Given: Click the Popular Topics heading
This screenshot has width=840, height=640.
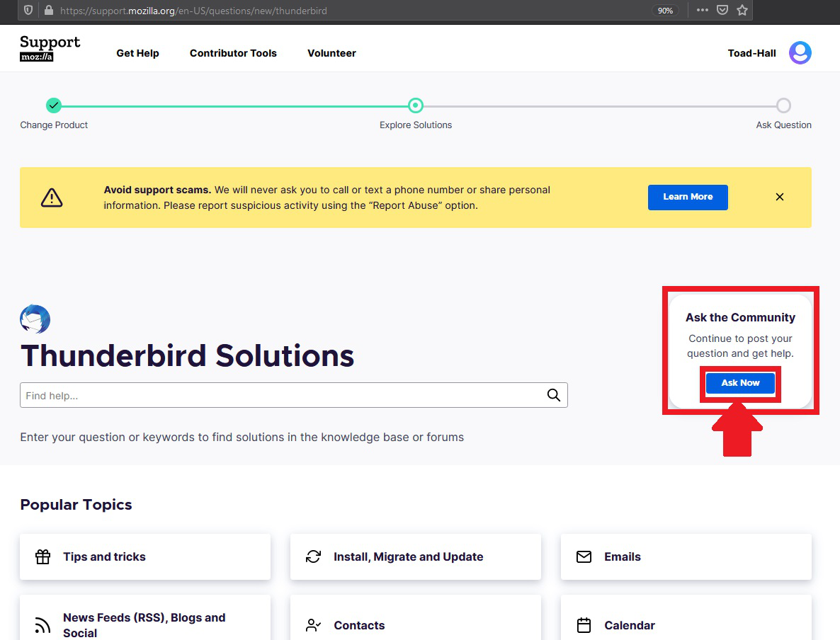Looking at the screenshot, I should (76, 505).
